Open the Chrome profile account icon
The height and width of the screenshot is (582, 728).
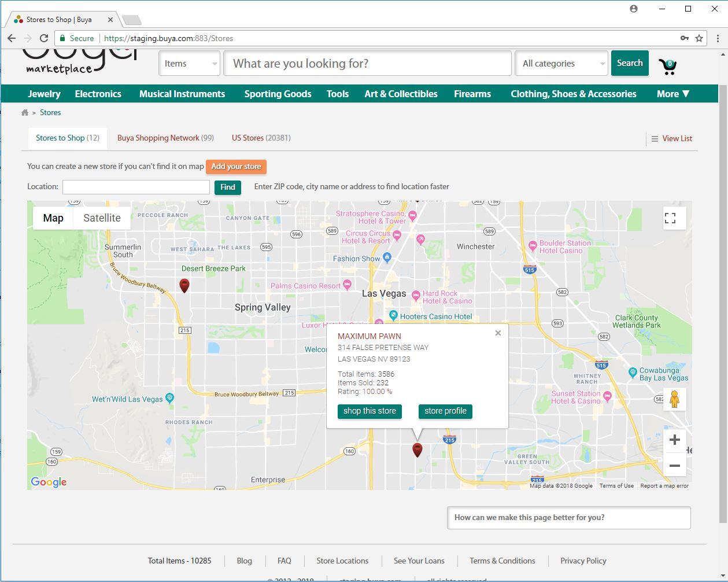634,9
